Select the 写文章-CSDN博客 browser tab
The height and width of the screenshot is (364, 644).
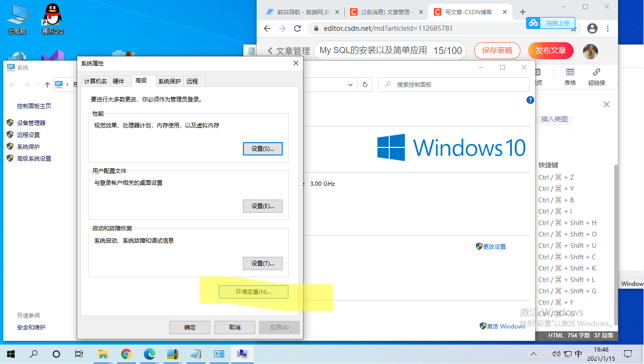point(469,12)
